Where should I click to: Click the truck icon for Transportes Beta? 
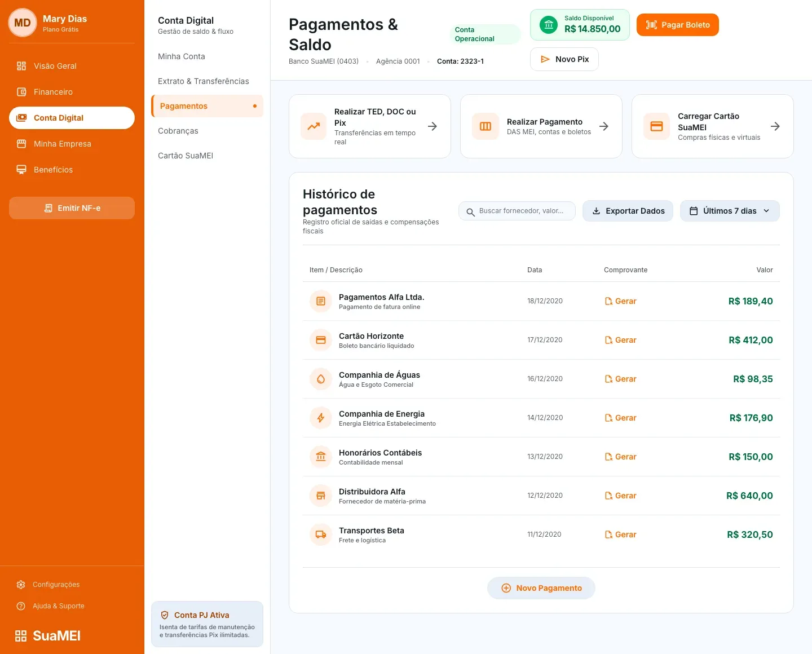(321, 534)
